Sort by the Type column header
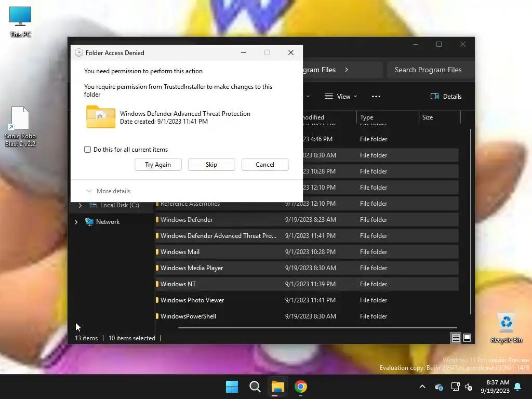 (x=388, y=117)
